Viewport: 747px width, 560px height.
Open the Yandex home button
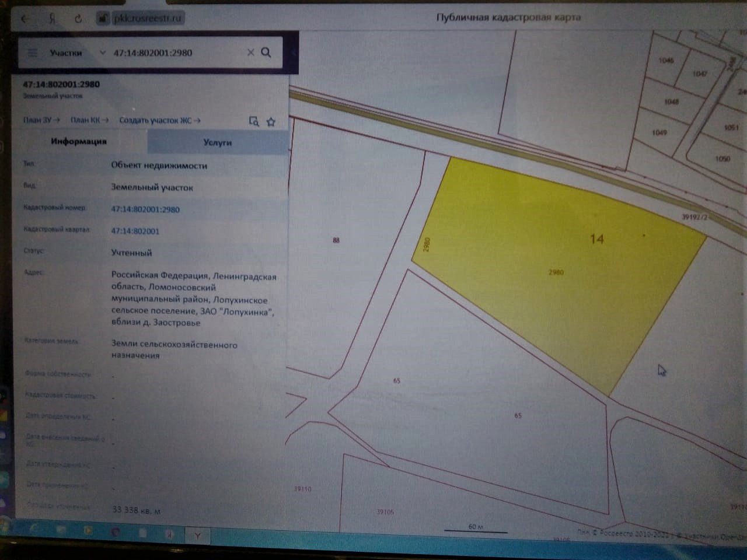[x=53, y=19]
